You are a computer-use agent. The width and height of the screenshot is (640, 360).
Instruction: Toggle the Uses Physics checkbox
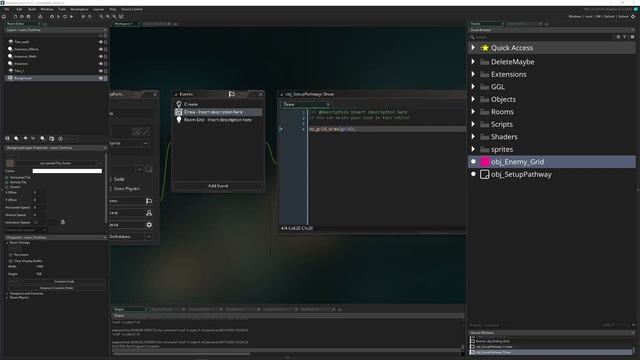111,189
